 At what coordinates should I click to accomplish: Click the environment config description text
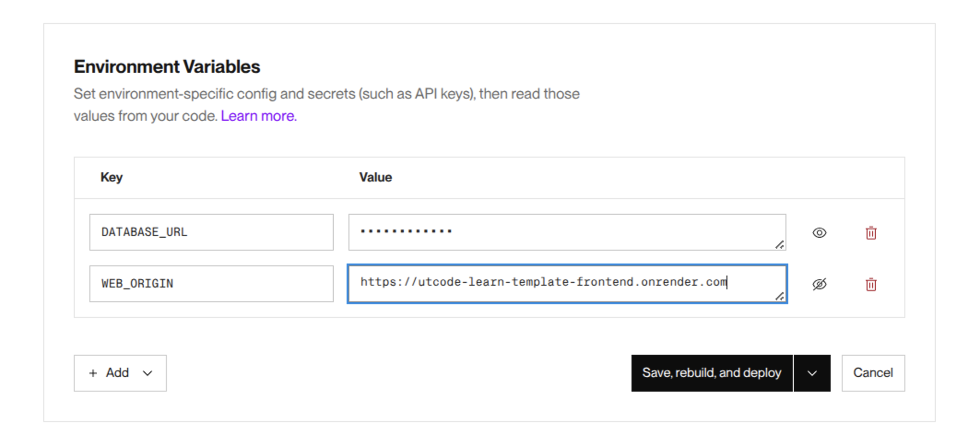coord(326,94)
